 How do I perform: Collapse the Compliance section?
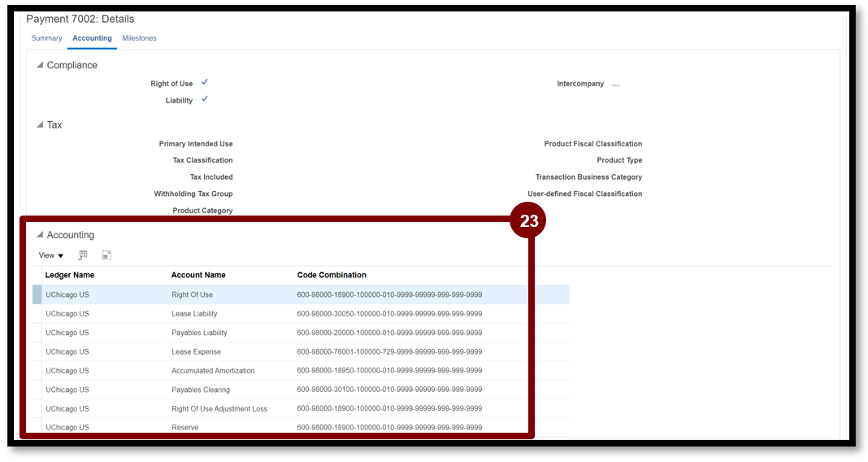[x=40, y=65]
